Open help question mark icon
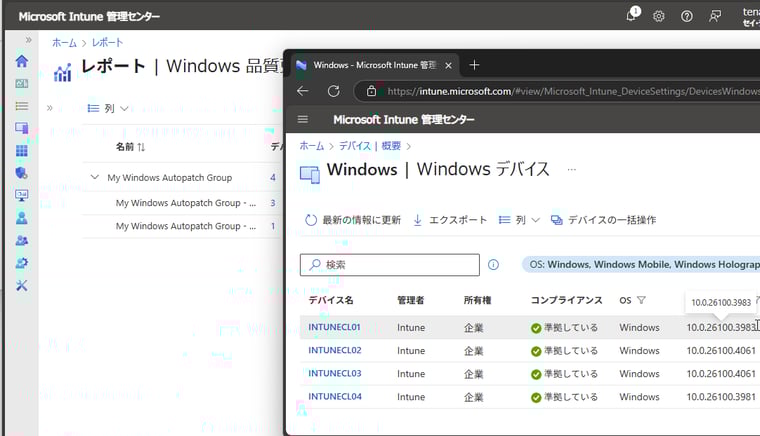The image size is (760, 436). pyautogui.click(x=686, y=16)
